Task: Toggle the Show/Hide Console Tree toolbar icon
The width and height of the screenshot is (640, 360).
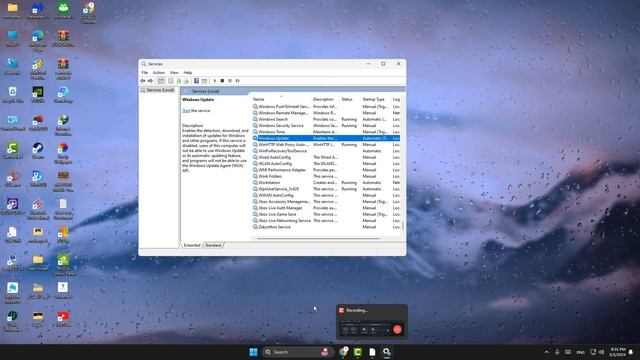Action: coord(161,81)
